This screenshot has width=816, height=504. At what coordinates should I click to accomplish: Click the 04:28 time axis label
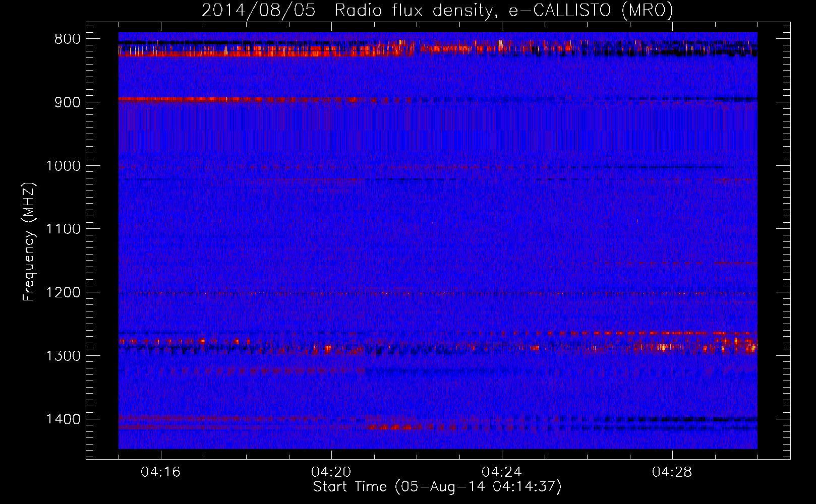pos(672,472)
